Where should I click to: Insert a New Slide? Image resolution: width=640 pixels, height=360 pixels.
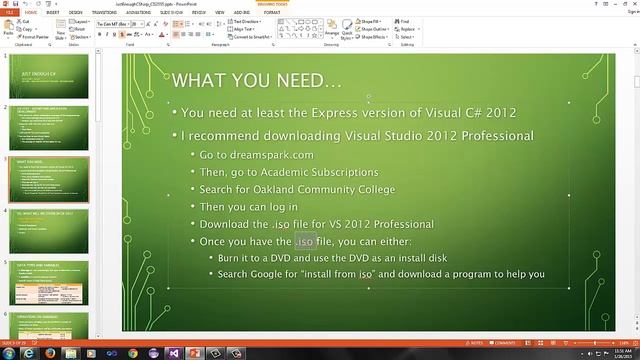click(x=60, y=30)
